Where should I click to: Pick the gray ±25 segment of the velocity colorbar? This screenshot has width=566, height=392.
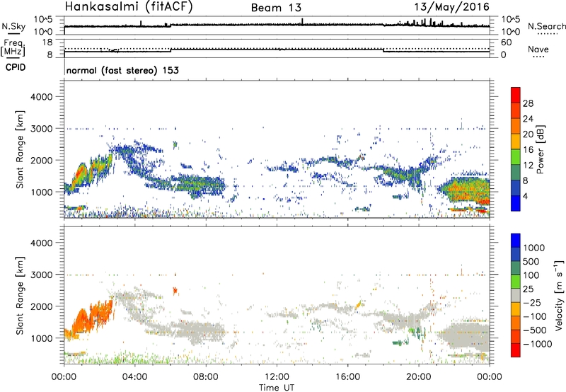(516, 295)
